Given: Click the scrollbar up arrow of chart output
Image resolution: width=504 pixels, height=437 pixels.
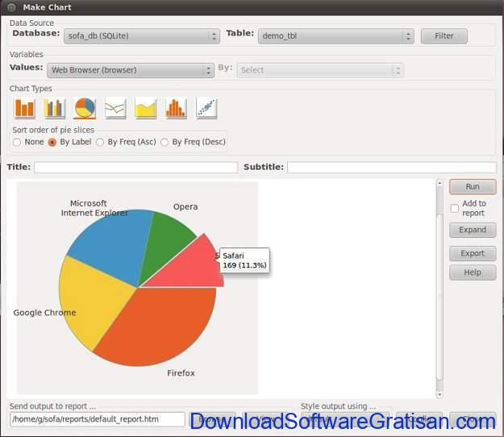Looking at the screenshot, I should (439, 183).
